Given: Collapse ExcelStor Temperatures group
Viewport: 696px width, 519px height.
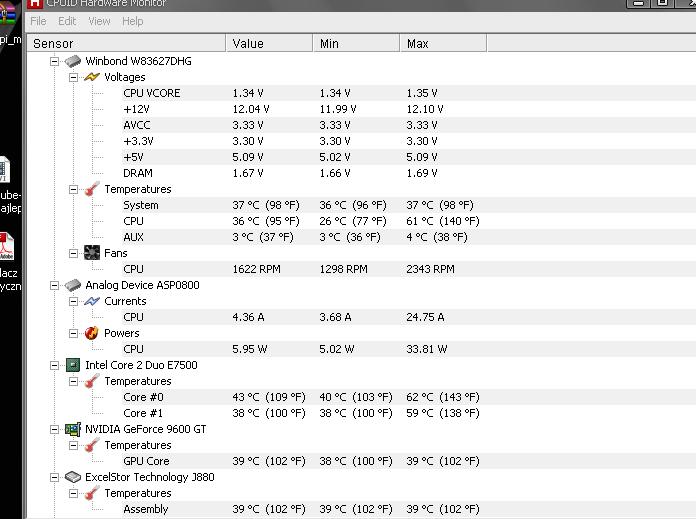Looking at the screenshot, I should [73, 493].
